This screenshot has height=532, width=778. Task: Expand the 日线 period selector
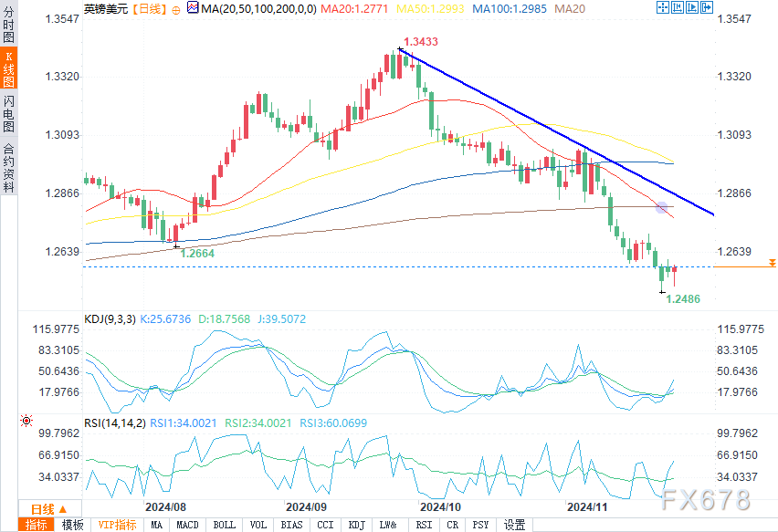pyautogui.click(x=49, y=509)
